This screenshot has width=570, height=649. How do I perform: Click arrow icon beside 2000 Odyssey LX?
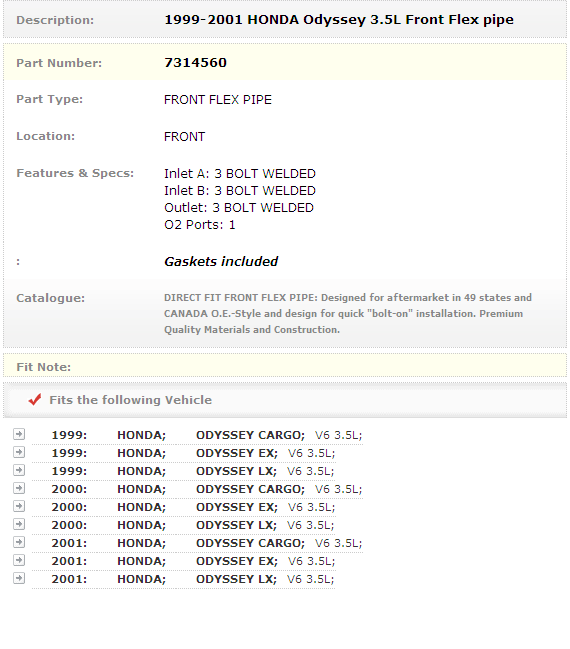pyautogui.click(x=19, y=524)
